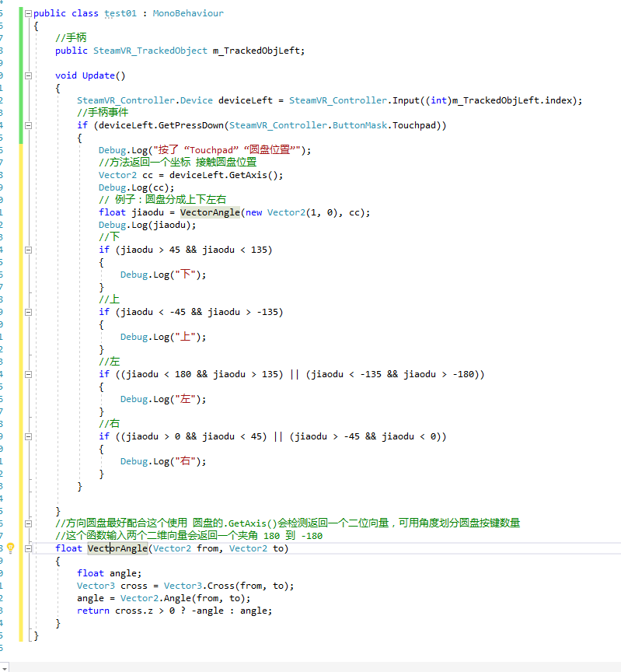Collapse the jiaodu < 180 if block
Viewport: 621px width, 672px height.
(x=28, y=374)
